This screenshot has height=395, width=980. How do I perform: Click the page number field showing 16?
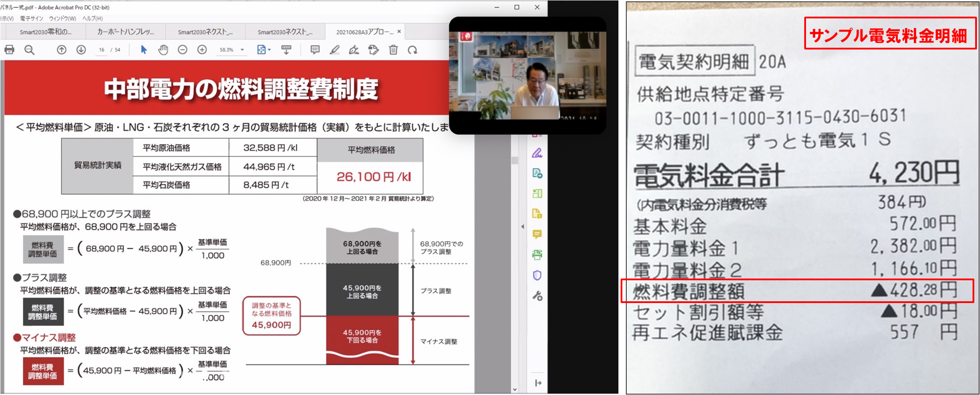tap(102, 50)
